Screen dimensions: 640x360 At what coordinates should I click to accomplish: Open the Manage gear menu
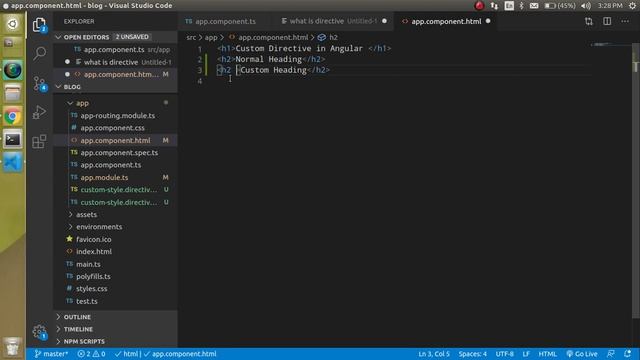39,332
